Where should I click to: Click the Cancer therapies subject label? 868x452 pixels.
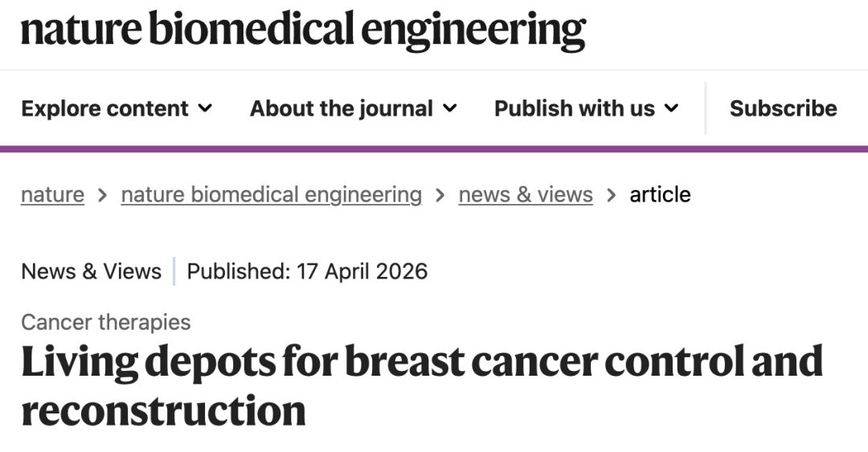pyautogui.click(x=105, y=322)
